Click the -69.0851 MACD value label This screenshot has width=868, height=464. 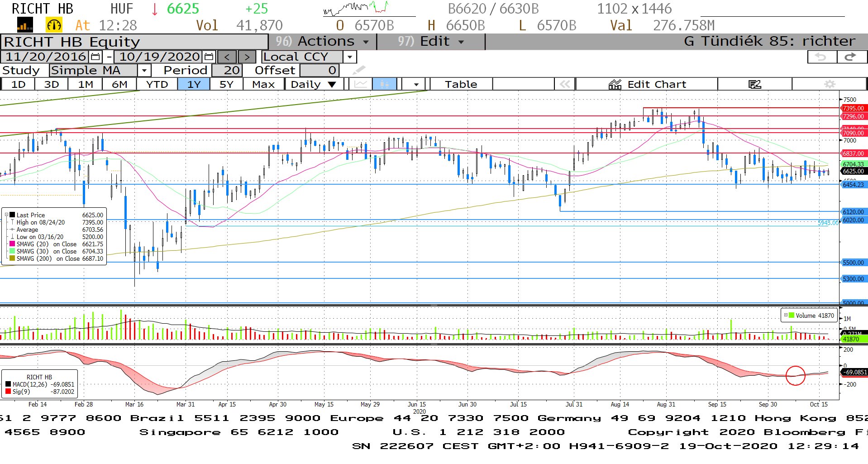(x=854, y=372)
